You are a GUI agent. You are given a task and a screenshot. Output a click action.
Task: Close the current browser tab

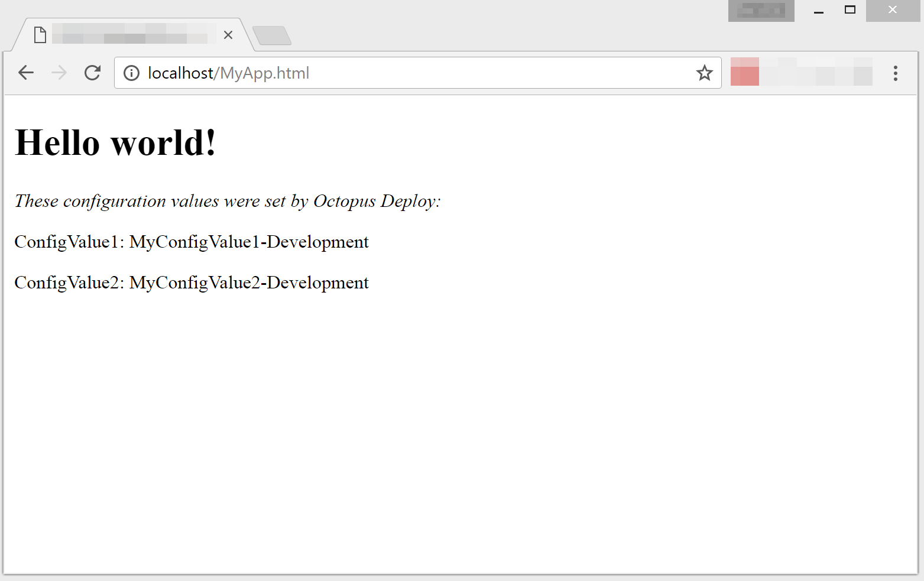coord(228,35)
